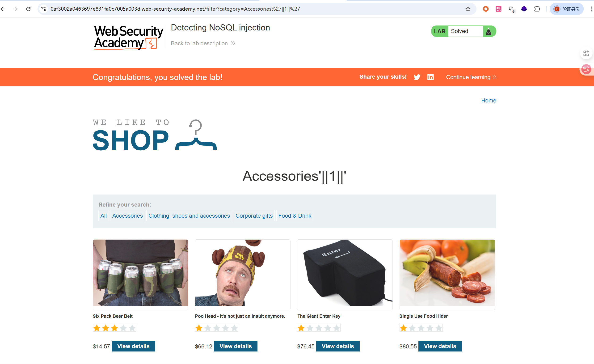Image resolution: width=594 pixels, height=364 pixels.
Task: Click the orange circle extension icon
Action: pos(486,9)
